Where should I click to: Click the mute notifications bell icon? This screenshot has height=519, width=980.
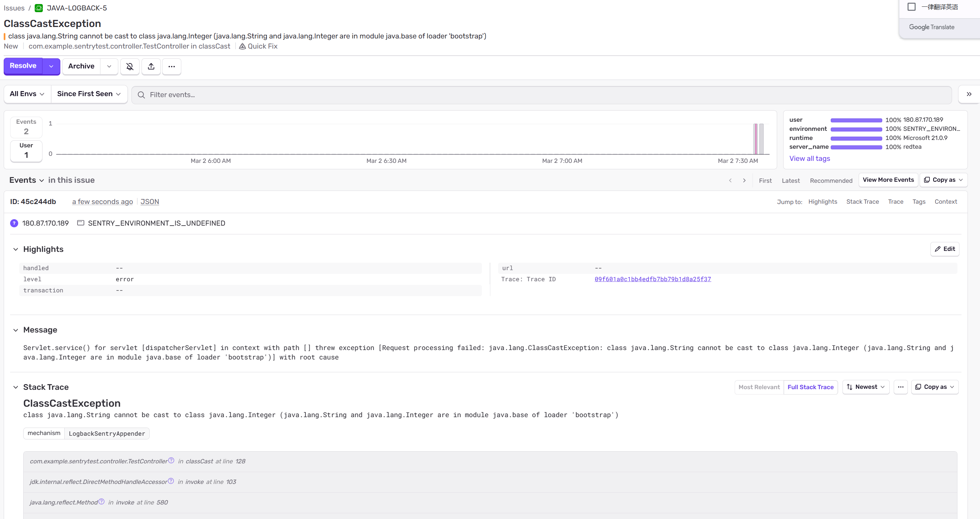click(130, 67)
